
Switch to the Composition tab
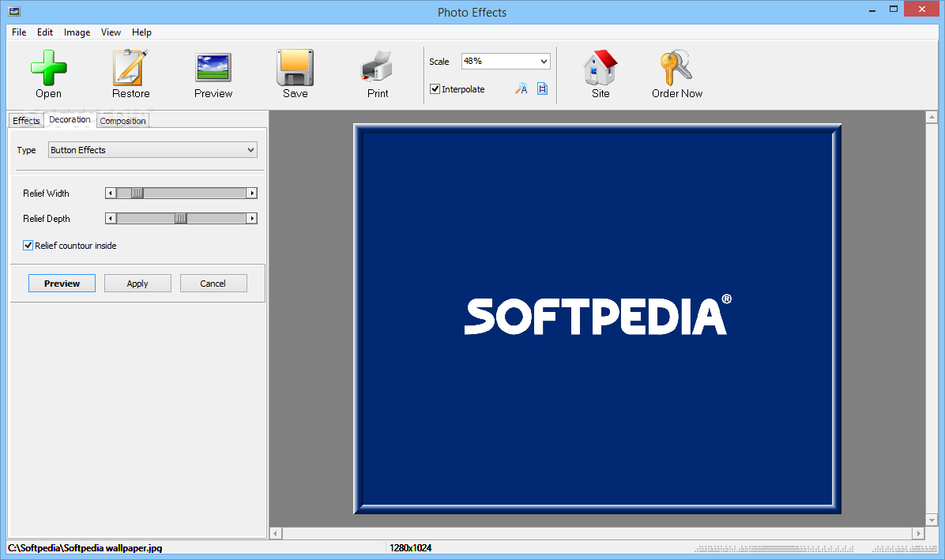pyautogui.click(x=123, y=120)
